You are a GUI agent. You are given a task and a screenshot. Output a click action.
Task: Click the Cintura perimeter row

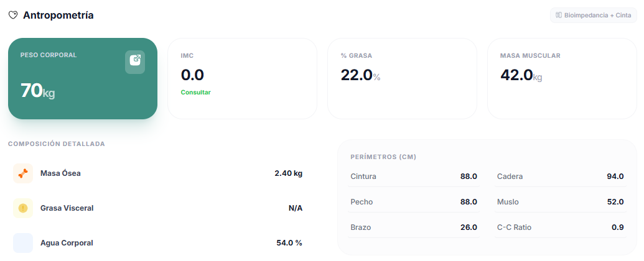(x=414, y=176)
